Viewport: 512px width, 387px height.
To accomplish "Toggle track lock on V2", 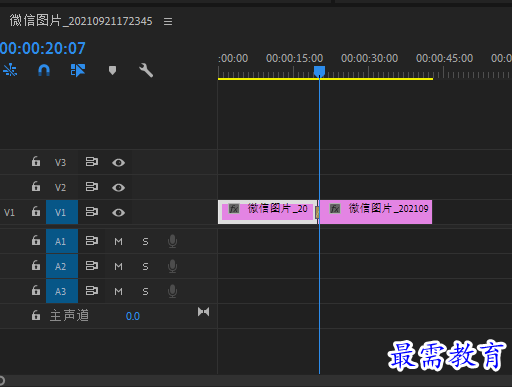I will click(36, 187).
